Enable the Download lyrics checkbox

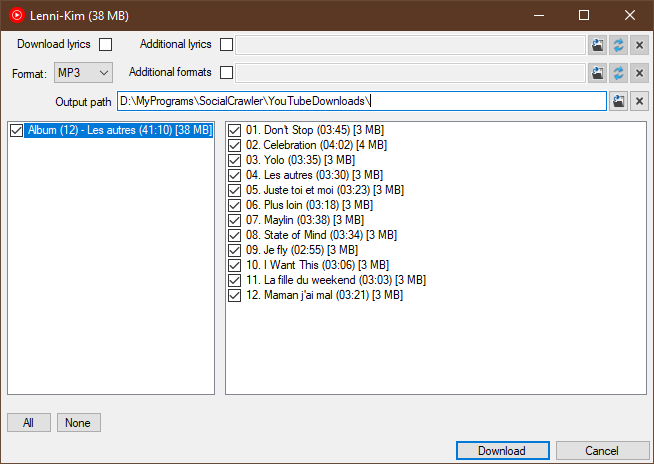[x=106, y=45]
